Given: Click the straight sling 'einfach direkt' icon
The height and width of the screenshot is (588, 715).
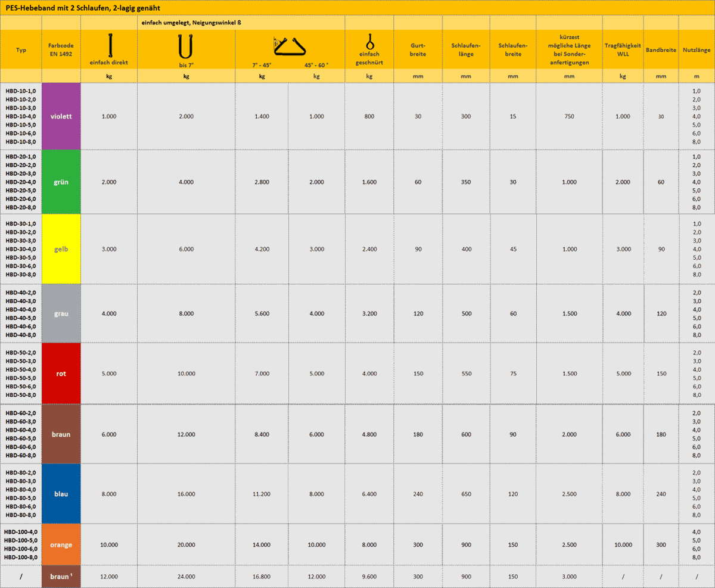Looking at the screenshot, I should click(x=110, y=44).
